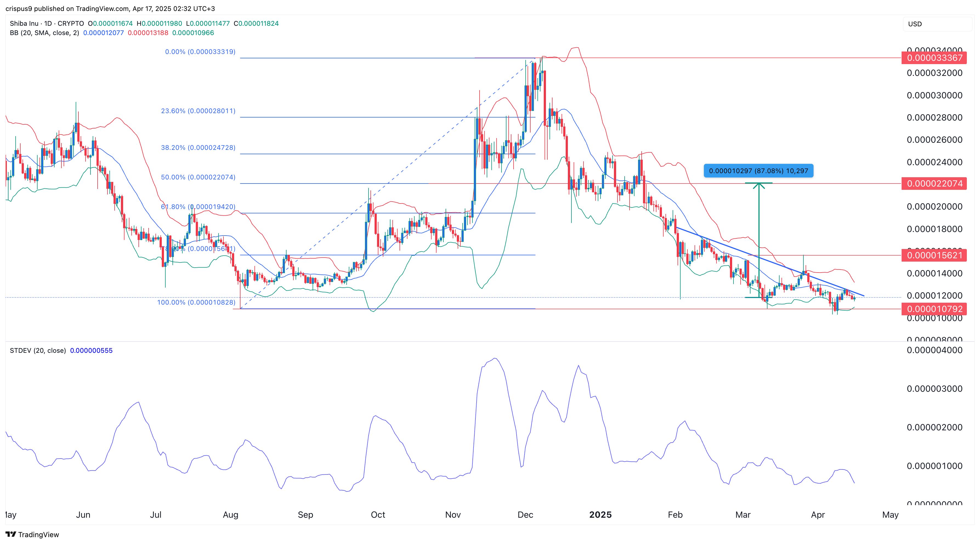Click the green measurement arrow head
980x544 pixels.
click(x=759, y=186)
